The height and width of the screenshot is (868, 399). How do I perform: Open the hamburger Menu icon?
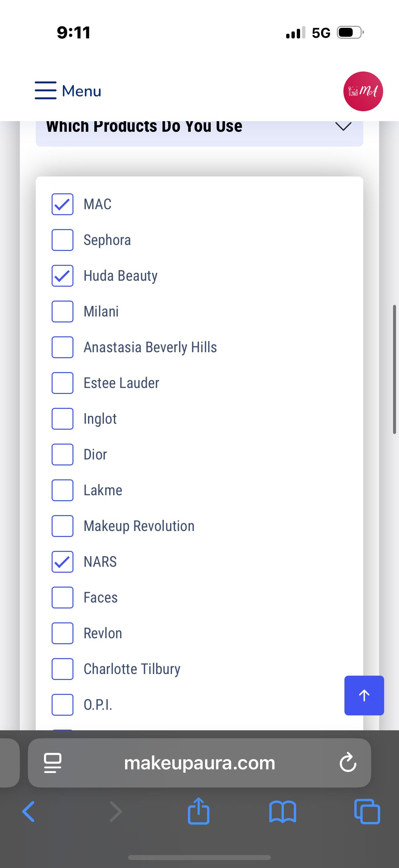click(45, 90)
